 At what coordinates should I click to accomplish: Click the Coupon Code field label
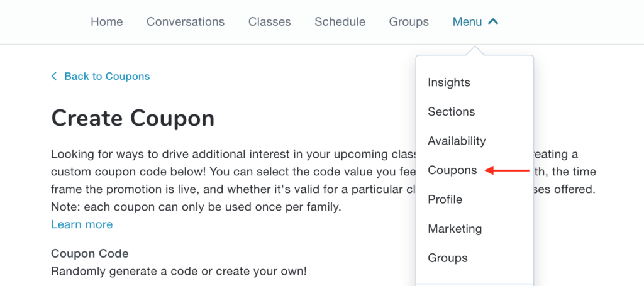click(90, 254)
